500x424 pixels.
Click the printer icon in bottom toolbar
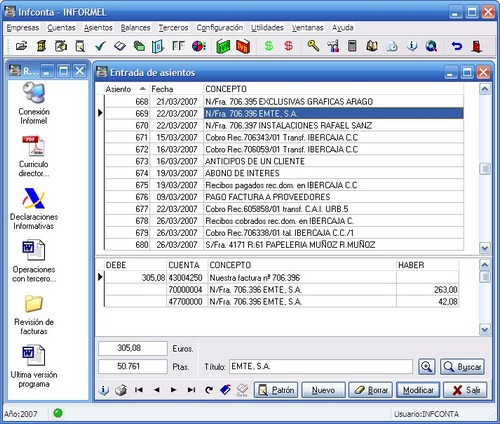pyautogui.click(x=121, y=390)
